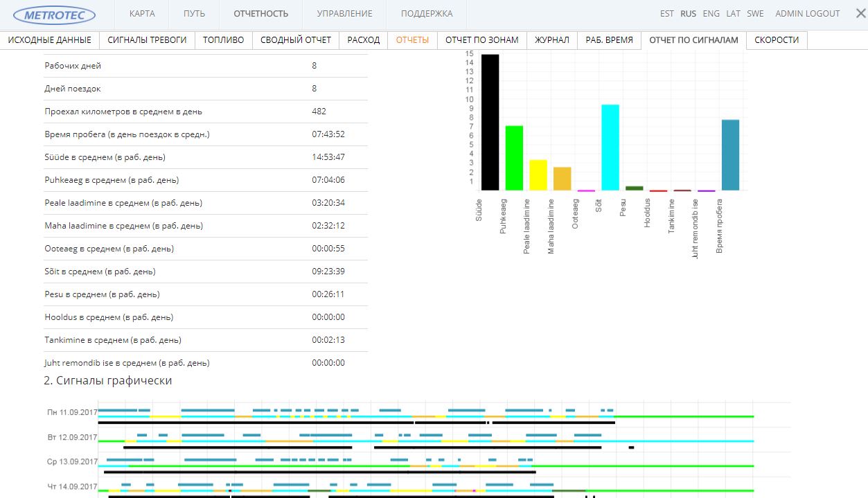Open the Карта main menu
The width and height of the screenshot is (868, 498).
pyautogui.click(x=142, y=14)
